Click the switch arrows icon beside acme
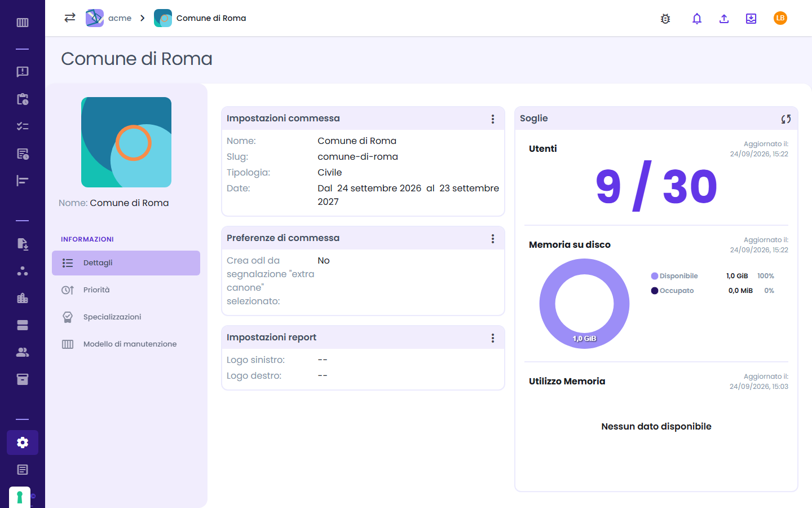The height and width of the screenshot is (508, 812). tap(70, 17)
